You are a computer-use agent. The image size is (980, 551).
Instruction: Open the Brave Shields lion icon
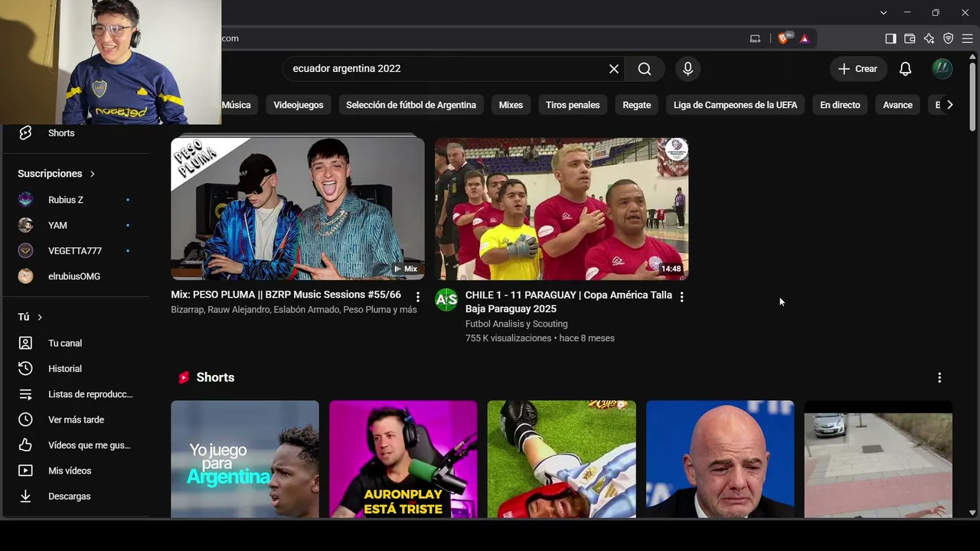[784, 38]
